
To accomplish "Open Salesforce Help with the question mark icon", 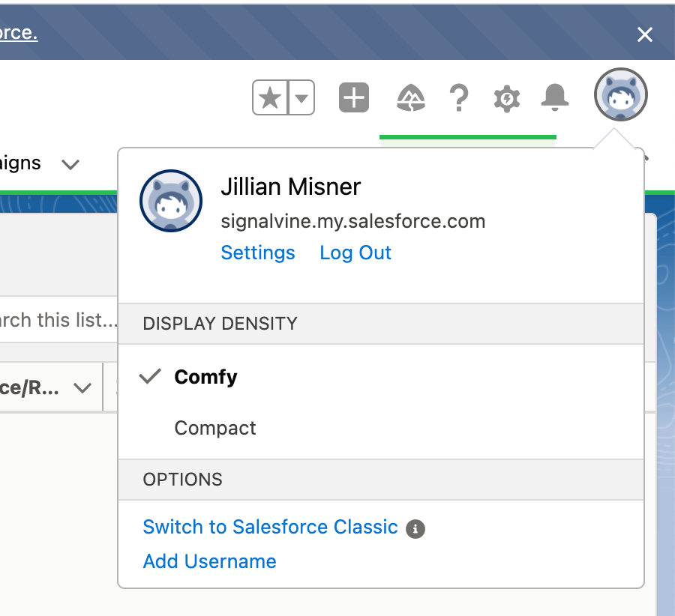I will coord(459,97).
